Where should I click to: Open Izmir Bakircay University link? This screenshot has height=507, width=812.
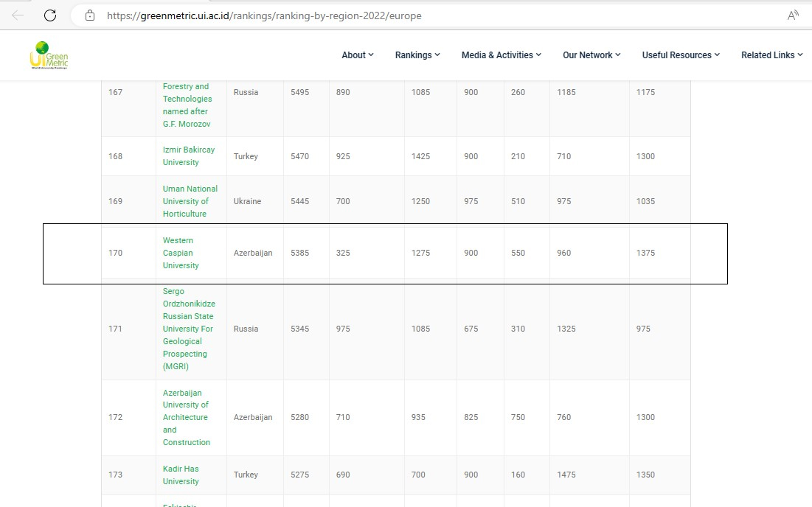pyautogui.click(x=189, y=155)
